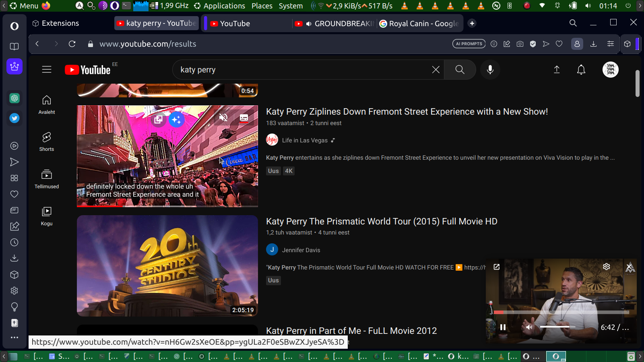The width and height of the screenshot is (644, 362).
Task: Open the system Menu launcher
Action: (x=24, y=6)
